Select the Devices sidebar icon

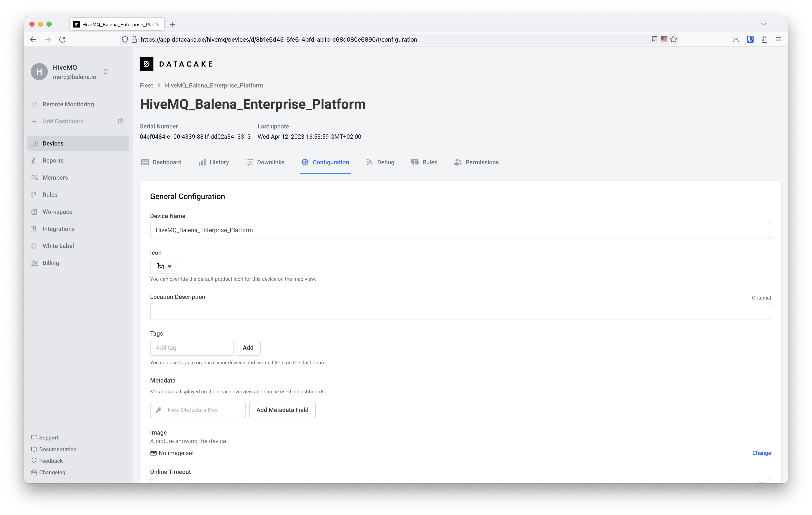pyautogui.click(x=34, y=143)
